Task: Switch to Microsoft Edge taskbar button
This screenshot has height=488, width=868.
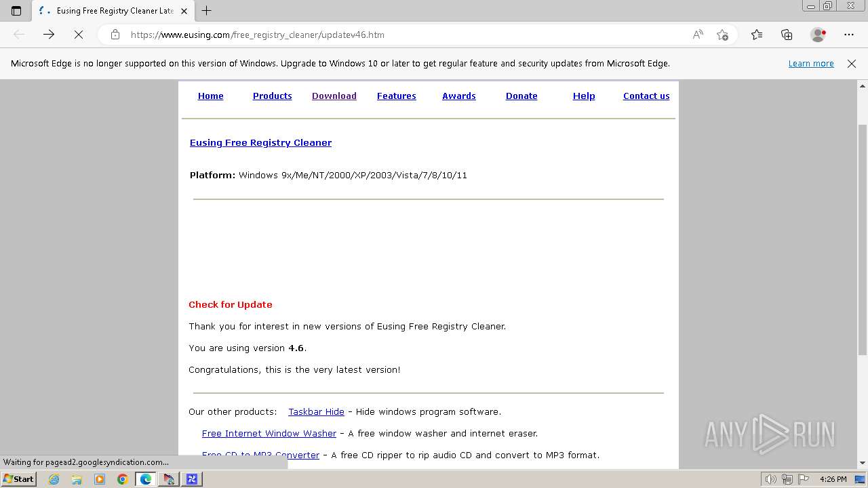Action: tap(146, 479)
